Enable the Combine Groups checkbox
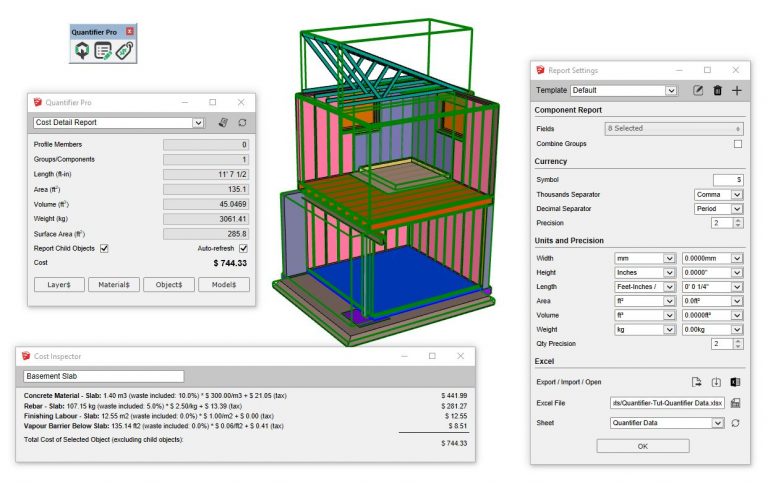 738,144
